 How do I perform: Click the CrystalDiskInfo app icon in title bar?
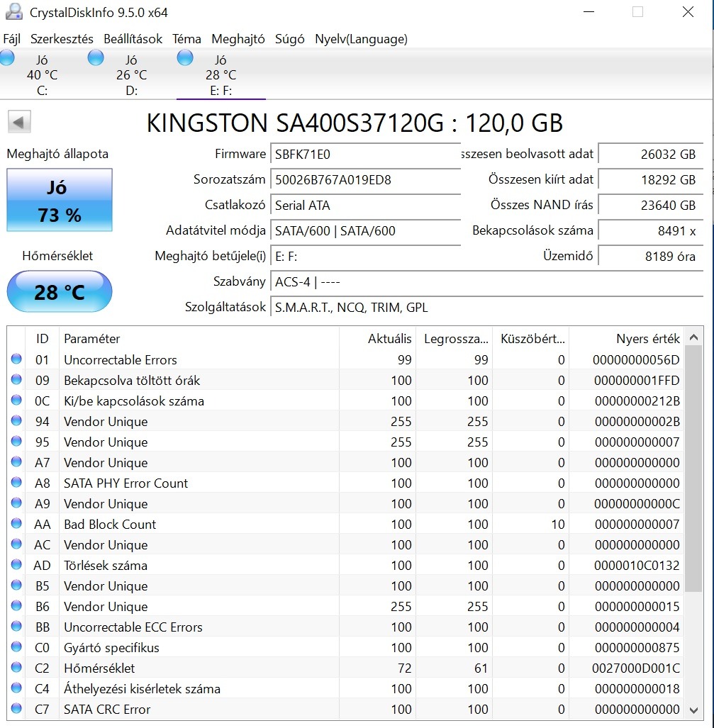[x=14, y=11]
